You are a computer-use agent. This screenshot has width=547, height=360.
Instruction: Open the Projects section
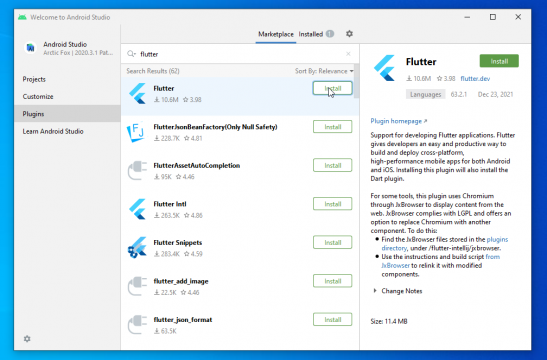[67, 79]
